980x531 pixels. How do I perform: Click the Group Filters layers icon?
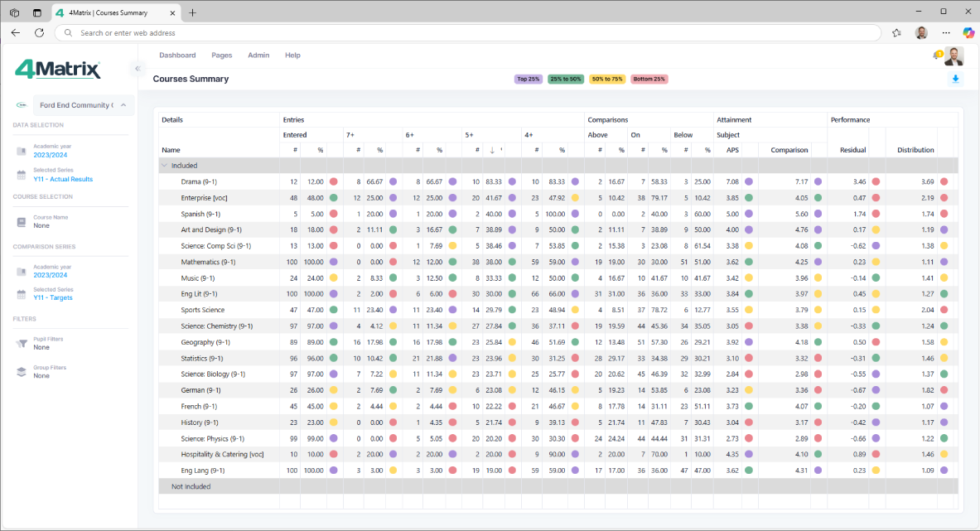click(22, 372)
